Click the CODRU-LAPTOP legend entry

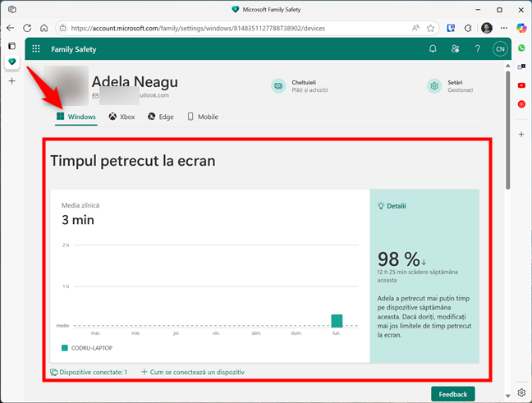coord(87,348)
